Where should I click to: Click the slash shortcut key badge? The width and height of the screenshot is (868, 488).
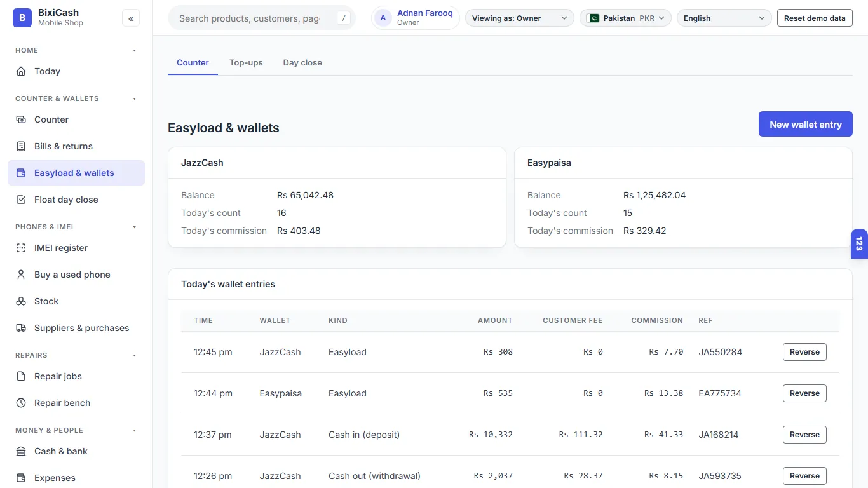(x=344, y=18)
